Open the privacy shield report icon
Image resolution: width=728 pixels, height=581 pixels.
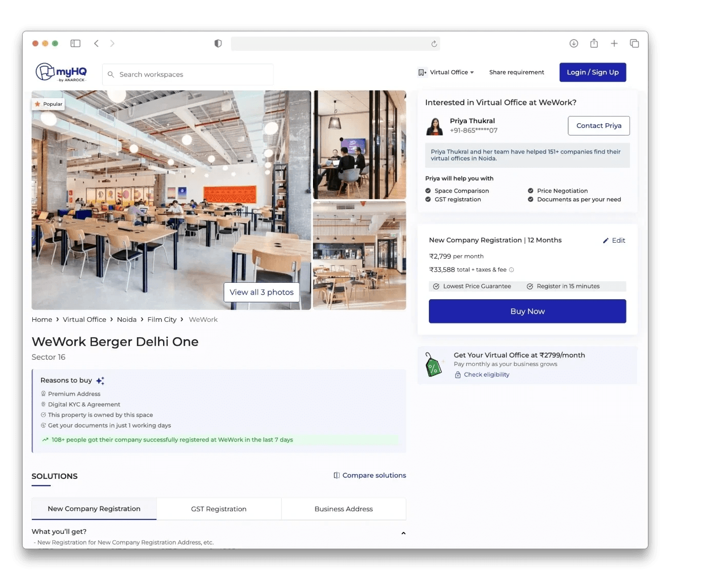[x=218, y=44]
